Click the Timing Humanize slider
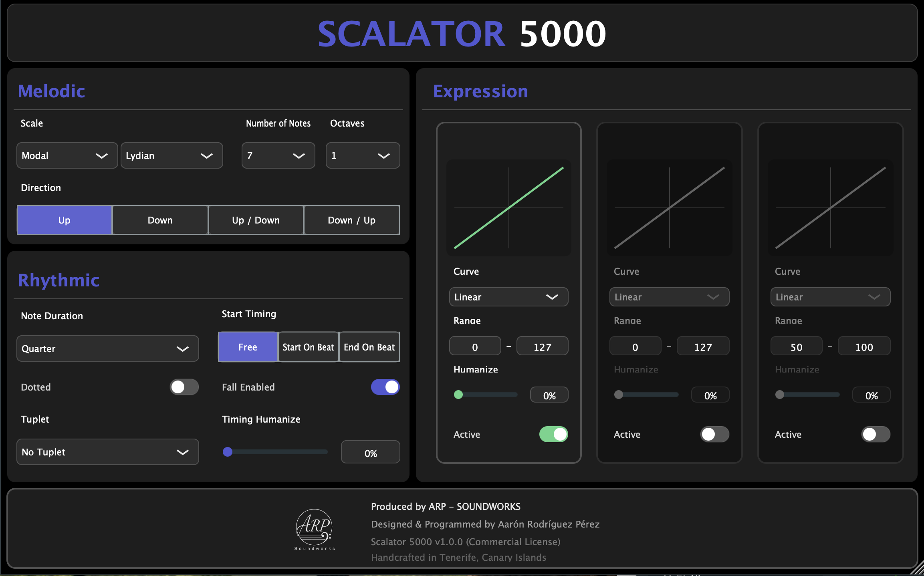Viewport: 924px width, 576px height. tap(275, 452)
